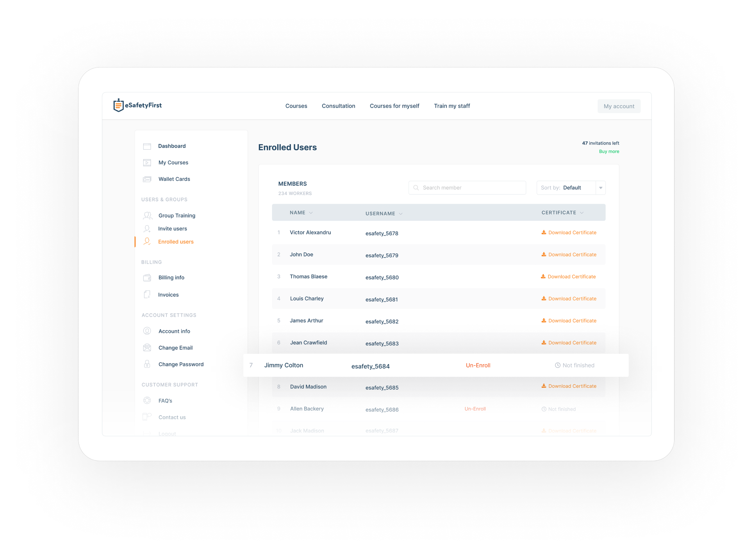Image resolution: width=753 pixels, height=560 pixels.
Task: Open Account info in sidebar
Action: pos(174,331)
